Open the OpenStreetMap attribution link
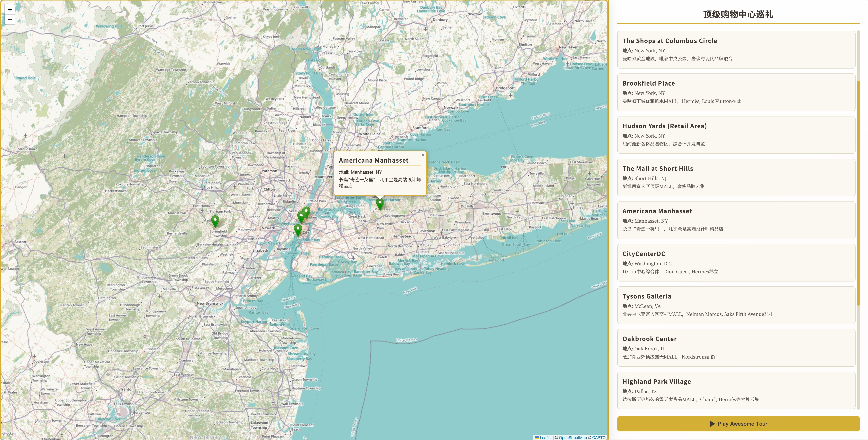This screenshot has height=440, width=868. (x=572, y=437)
